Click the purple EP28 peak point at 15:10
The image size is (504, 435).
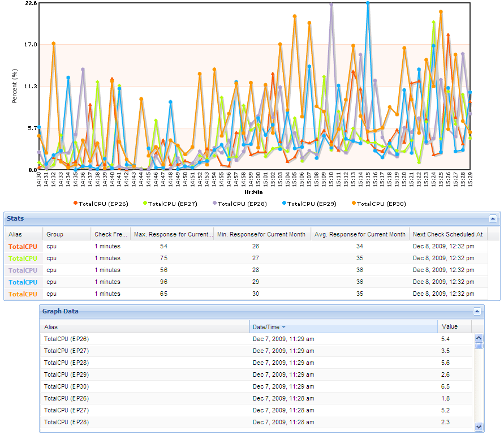point(331,5)
